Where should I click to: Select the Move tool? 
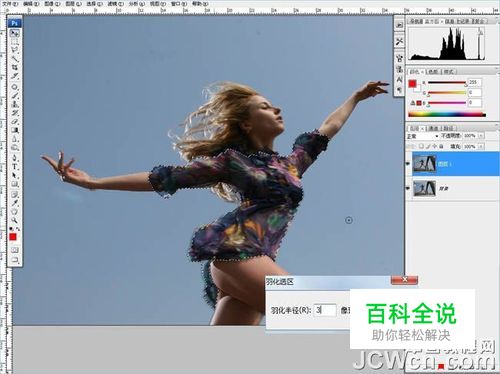tap(14, 33)
